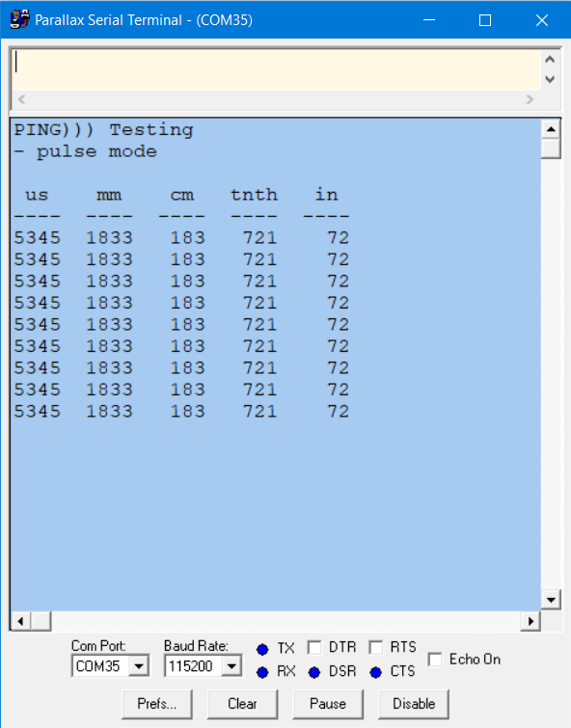571x728 pixels.
Task: Click the blue CTS indicator light
Action: pyautogui.click(x=376, y=672)
